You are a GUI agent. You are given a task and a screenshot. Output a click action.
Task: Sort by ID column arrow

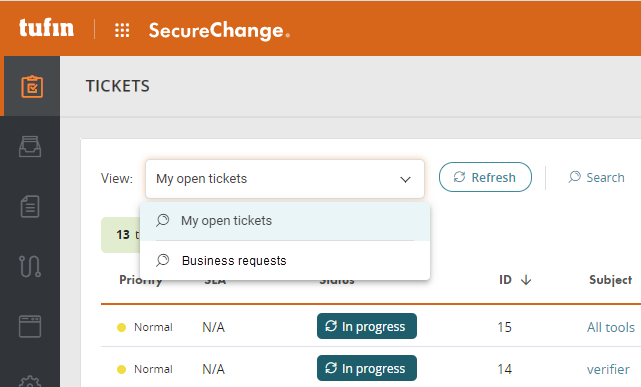tap(526, 280)
